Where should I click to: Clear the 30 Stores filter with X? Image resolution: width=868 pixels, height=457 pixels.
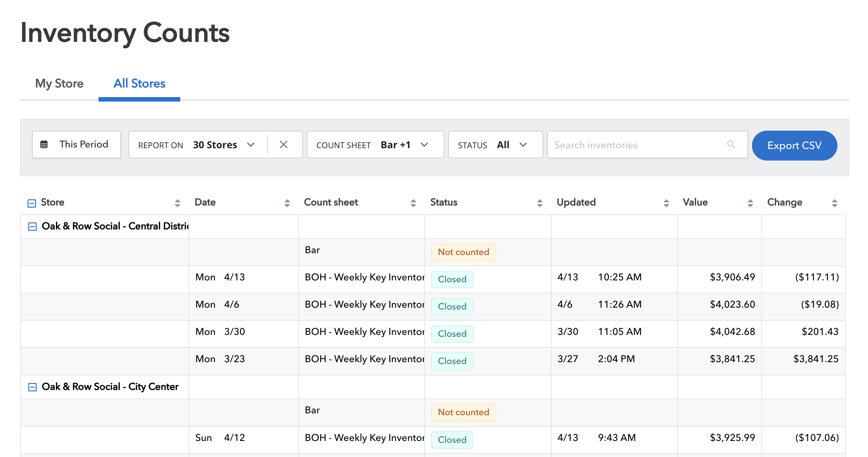pyautogui.click(x=284, y=144)
